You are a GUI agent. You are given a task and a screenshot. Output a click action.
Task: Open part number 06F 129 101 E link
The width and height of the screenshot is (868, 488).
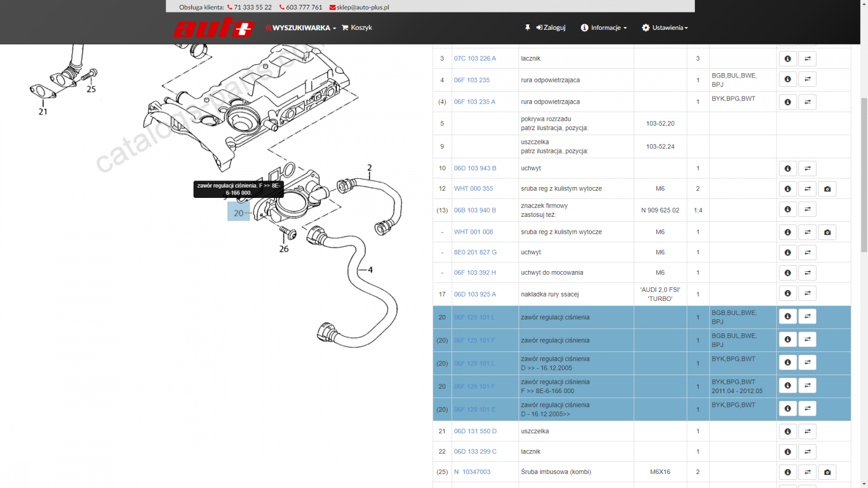pos(475,409)
